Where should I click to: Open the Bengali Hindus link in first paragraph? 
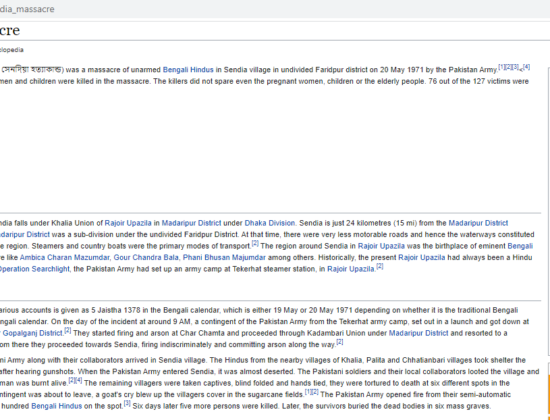188,70
